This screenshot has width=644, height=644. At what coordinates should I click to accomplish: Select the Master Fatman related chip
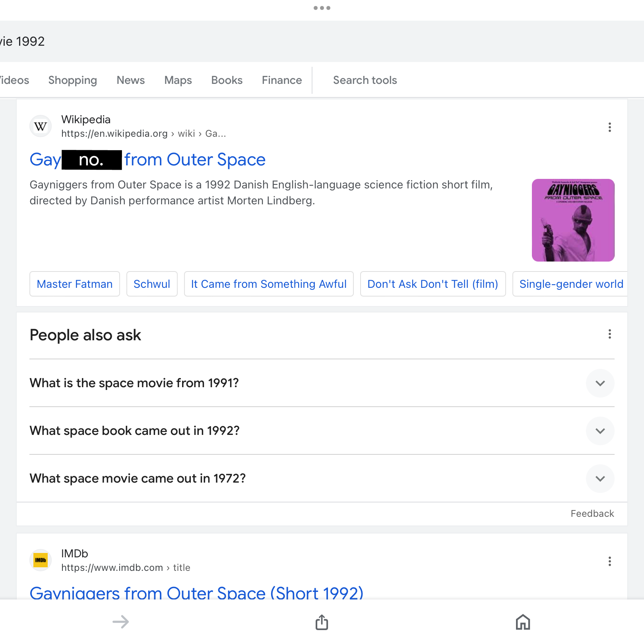(75, 284)
